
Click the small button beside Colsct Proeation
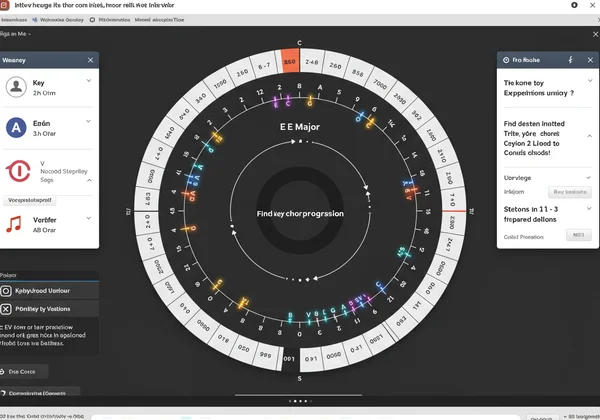pos(578,236)
